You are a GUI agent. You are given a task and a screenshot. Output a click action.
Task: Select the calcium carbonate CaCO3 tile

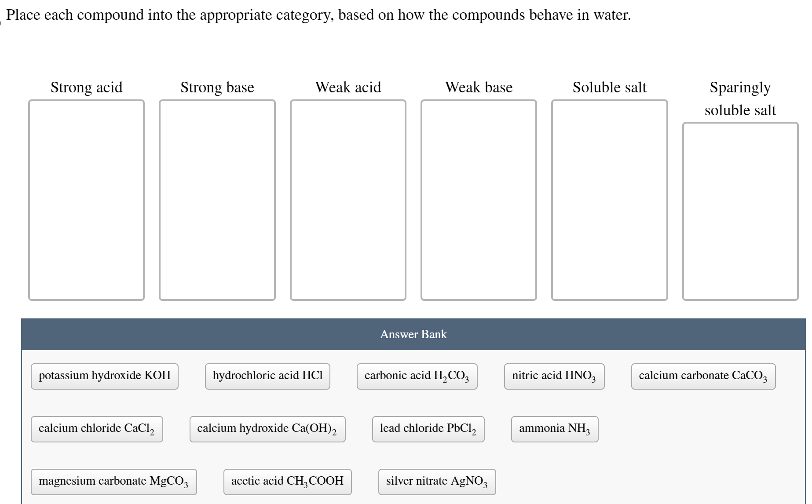click(703, 376)
